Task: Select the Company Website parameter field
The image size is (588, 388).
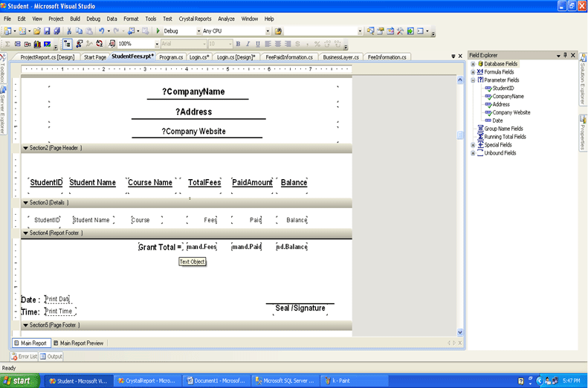Action: pyautogui.click(x=511, y=112)
